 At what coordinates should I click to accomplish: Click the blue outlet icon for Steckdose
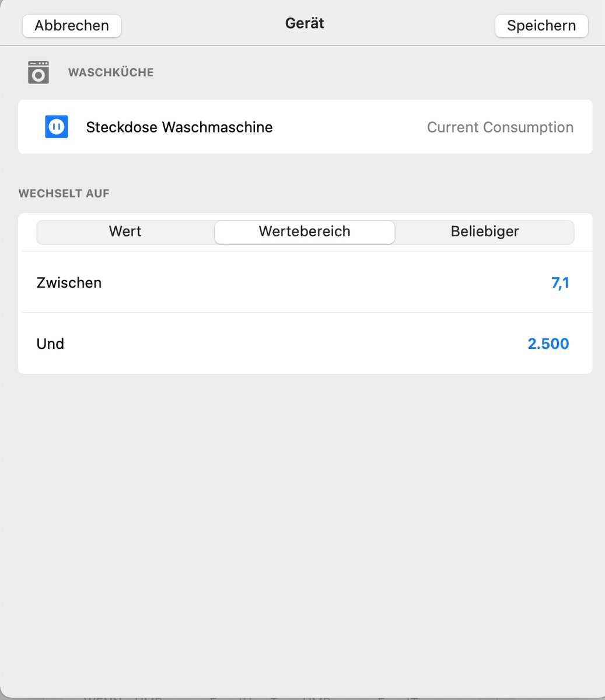pyautogui.click(x=57, y=127)
